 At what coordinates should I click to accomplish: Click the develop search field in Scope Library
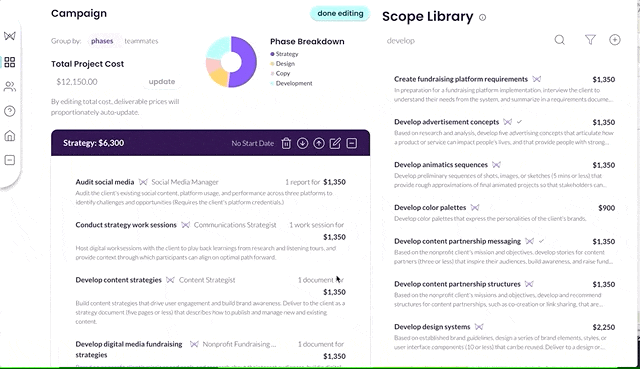point(401,41)
